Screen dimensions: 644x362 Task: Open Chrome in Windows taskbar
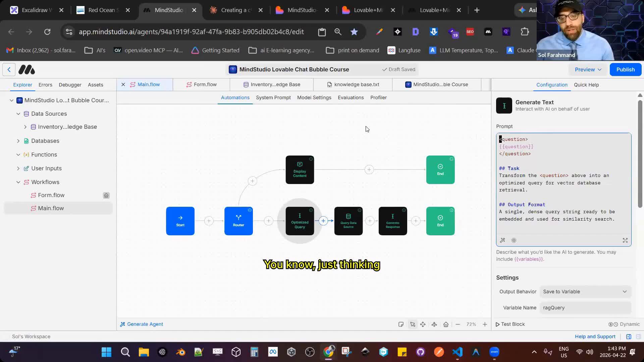coord(328,352)
